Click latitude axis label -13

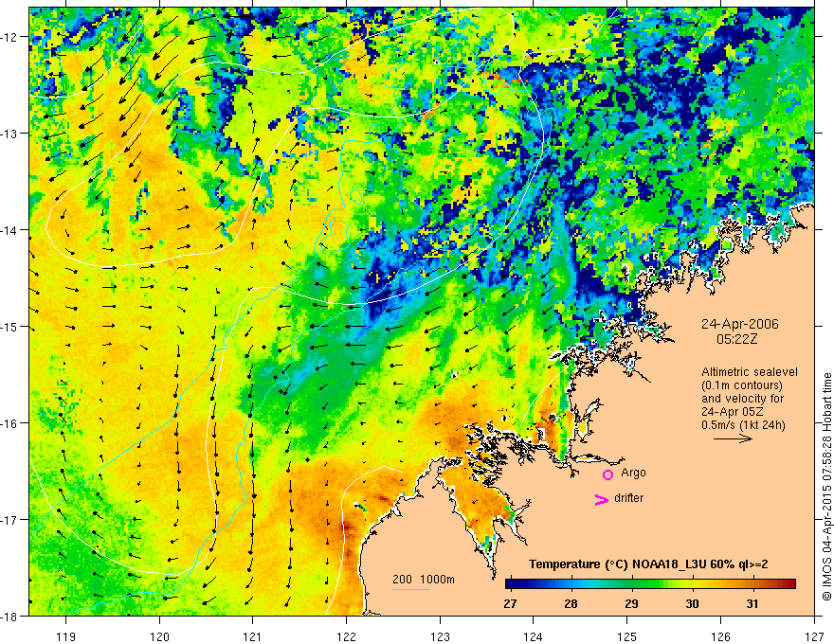coord(9,134)
